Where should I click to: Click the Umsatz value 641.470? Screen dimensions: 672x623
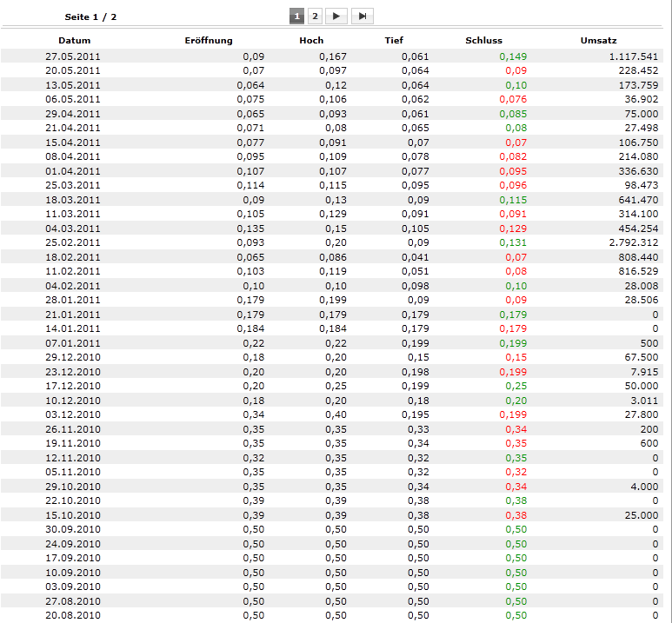[634, 200]
